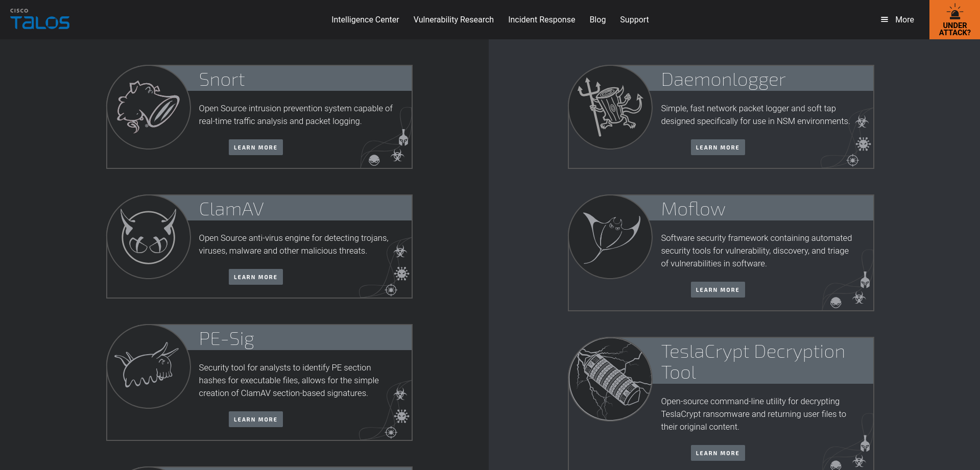Learn more about ClamAV
Image resolution: width=980 pixels, height=470 pixels.
[255, 277]
